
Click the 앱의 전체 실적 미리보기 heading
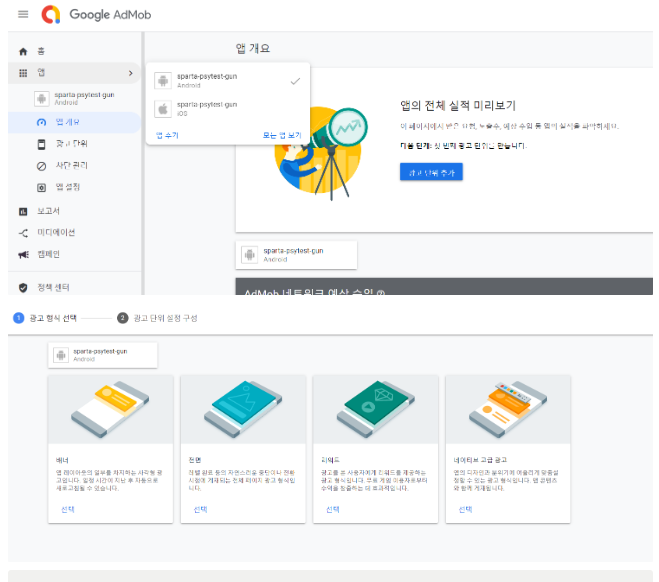(x=458, y=106)
